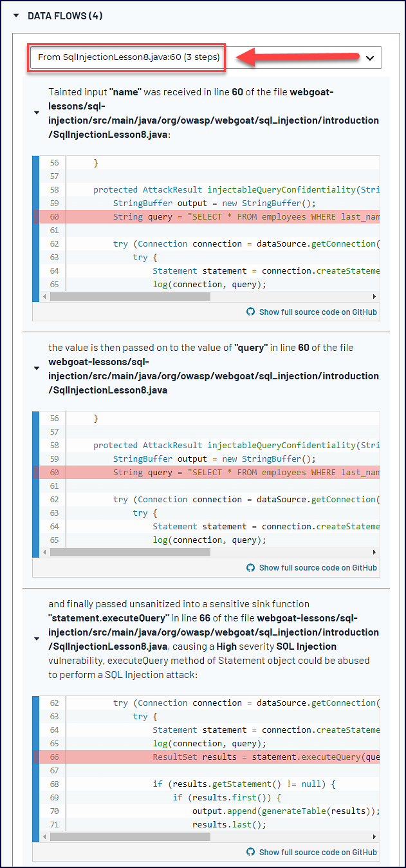Collapse the 'Tainted input name' step

(37, 113)
